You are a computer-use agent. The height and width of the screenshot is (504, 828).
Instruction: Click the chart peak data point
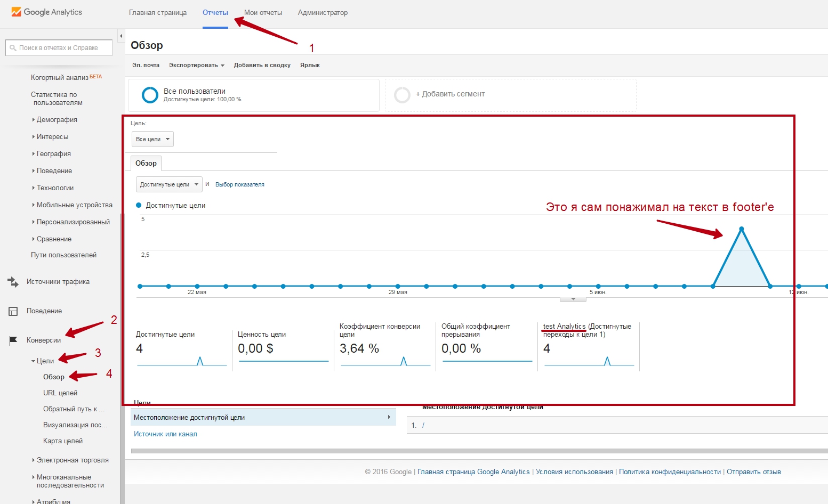pos(742,229)
